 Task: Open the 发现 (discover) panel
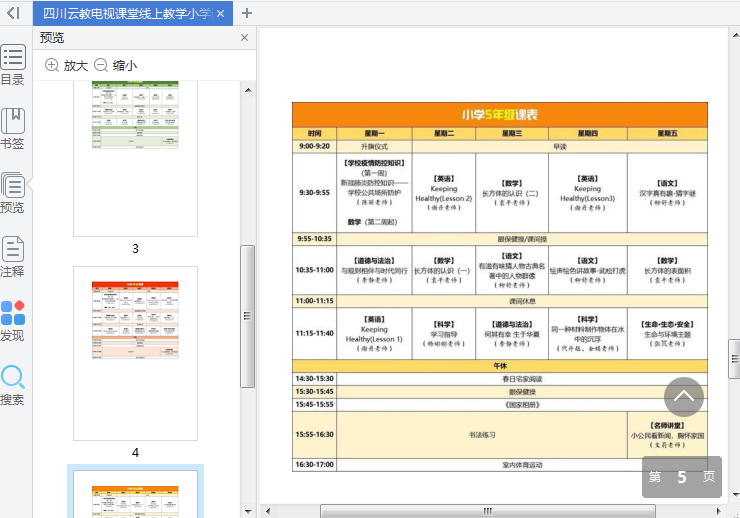[x=13, y=321]
